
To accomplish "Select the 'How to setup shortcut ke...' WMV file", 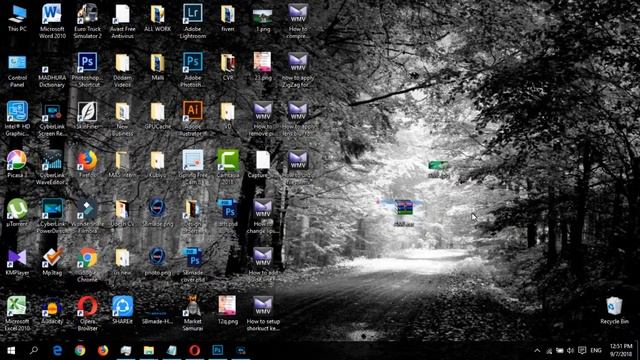I will tap(263, 313).
